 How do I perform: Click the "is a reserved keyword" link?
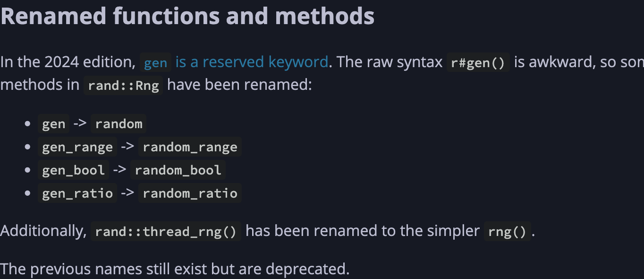coord(252,62)
